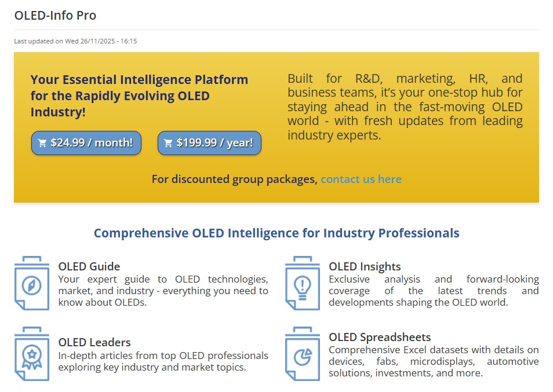Click the OLED Leaders award ribbon icon
The height and width of the screenshot is (392, 553).
coord(32,358)
